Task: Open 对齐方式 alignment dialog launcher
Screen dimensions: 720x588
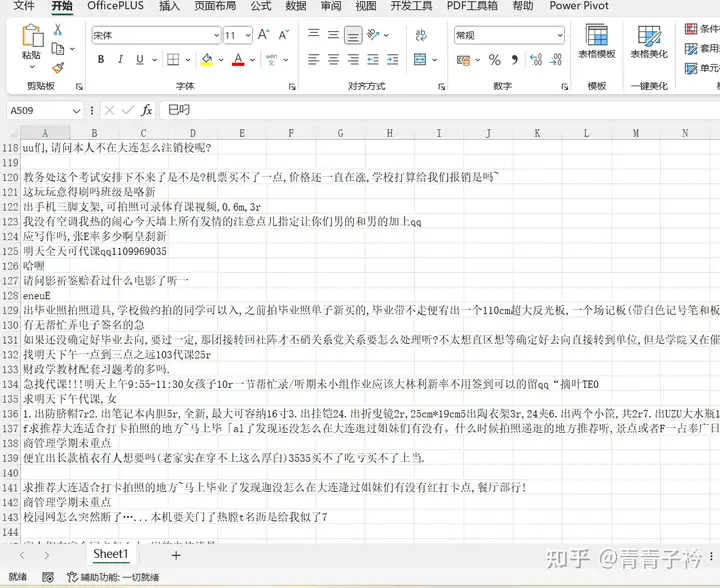Action: [441, 86]
